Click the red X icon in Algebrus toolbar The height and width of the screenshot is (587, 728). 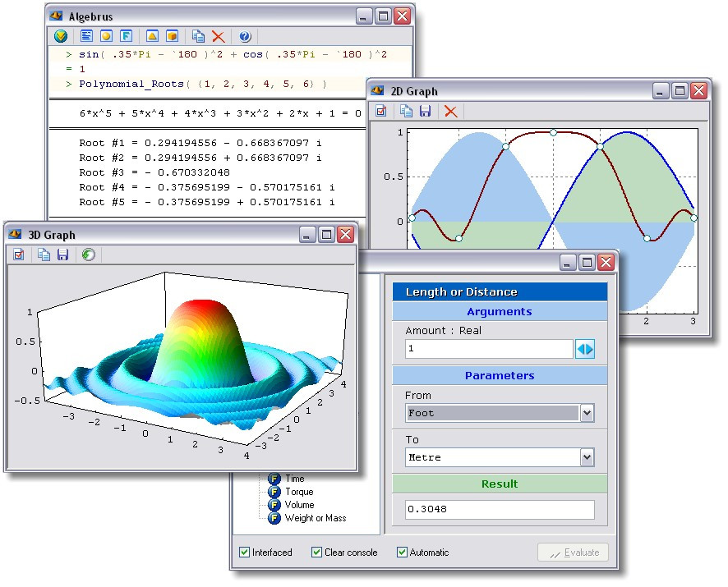pyautogui.click(x=219, y=36)
